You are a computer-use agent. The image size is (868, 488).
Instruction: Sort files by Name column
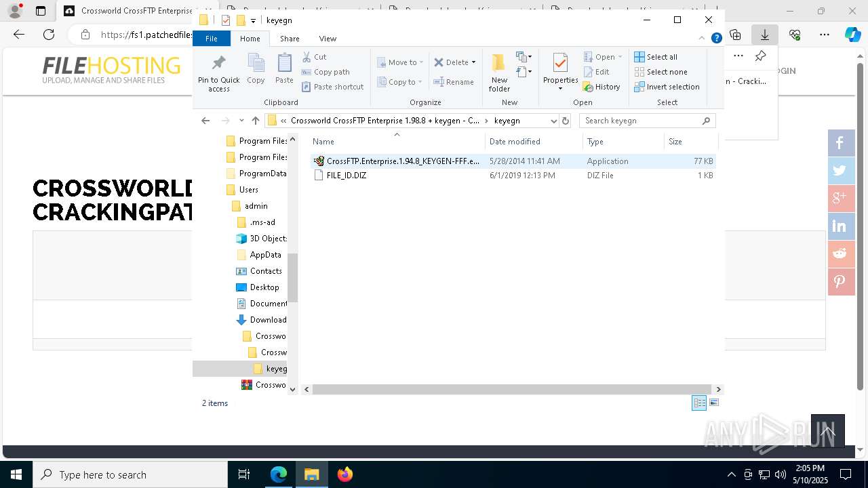point(397,141)
